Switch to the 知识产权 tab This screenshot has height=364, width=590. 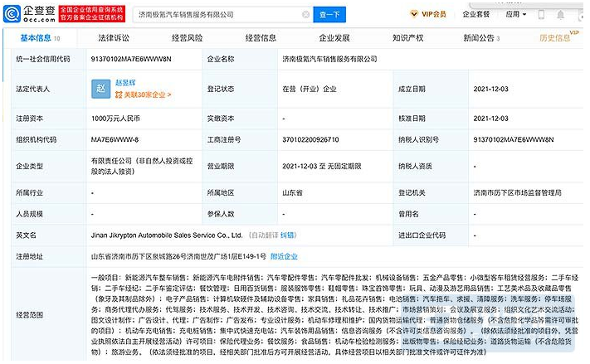[x=408, y=38]
